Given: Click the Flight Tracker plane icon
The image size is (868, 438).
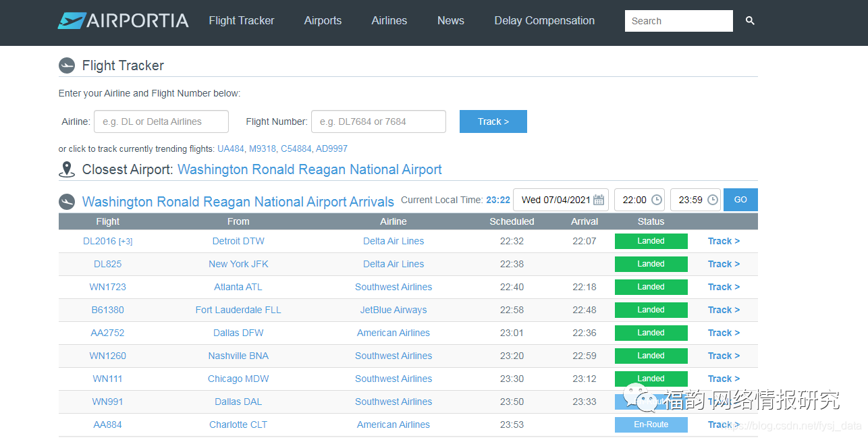Looking at the screenshot, I should [x=67, y=65].
